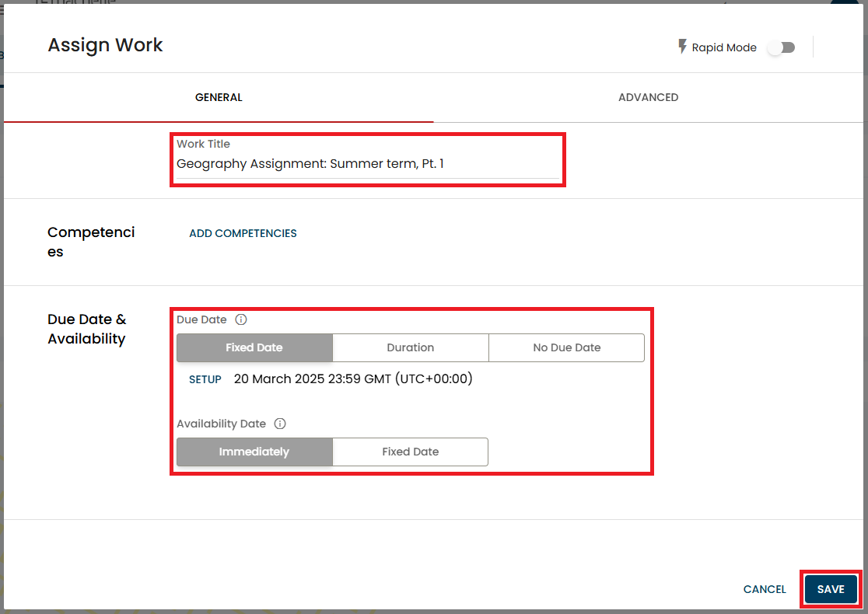Click the Rapid Mode lightning bolt icon
This screenshot has height=614, width=868.
tap(683, 47)
